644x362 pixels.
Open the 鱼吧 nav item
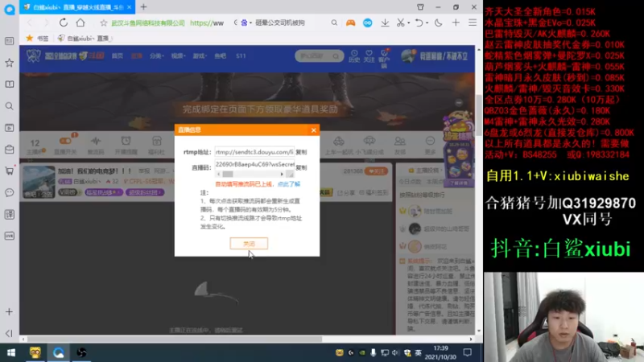click(x=220, y=56)
